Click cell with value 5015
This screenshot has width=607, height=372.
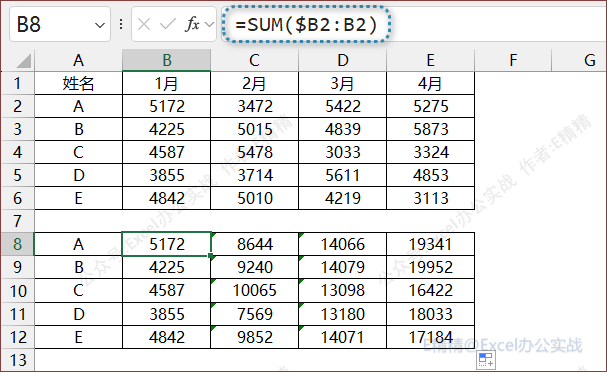(x=254, y=129)
